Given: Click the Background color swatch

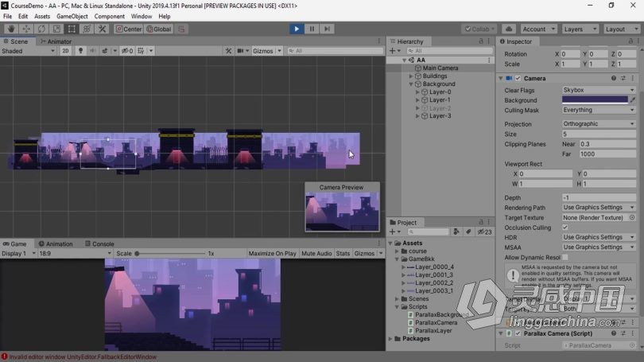Looking at the screenshot, I should [x=595, y=99].
